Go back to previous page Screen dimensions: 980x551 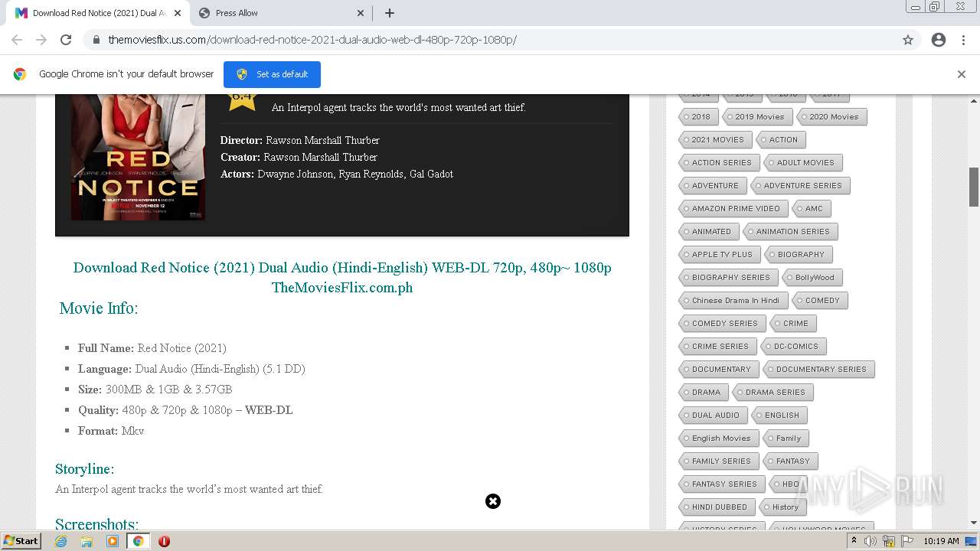coord(17,40)
